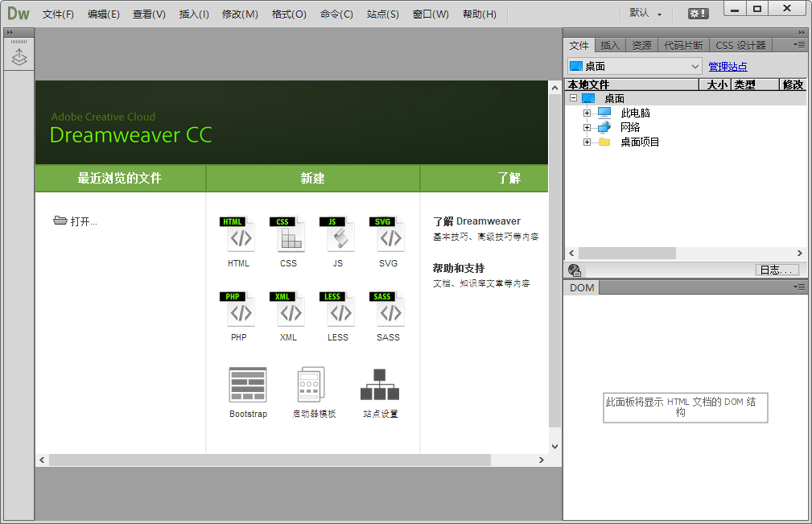Click welcome screen scroll down arrow
Viewport: 812px width, 524px height.
coord(554,447)
